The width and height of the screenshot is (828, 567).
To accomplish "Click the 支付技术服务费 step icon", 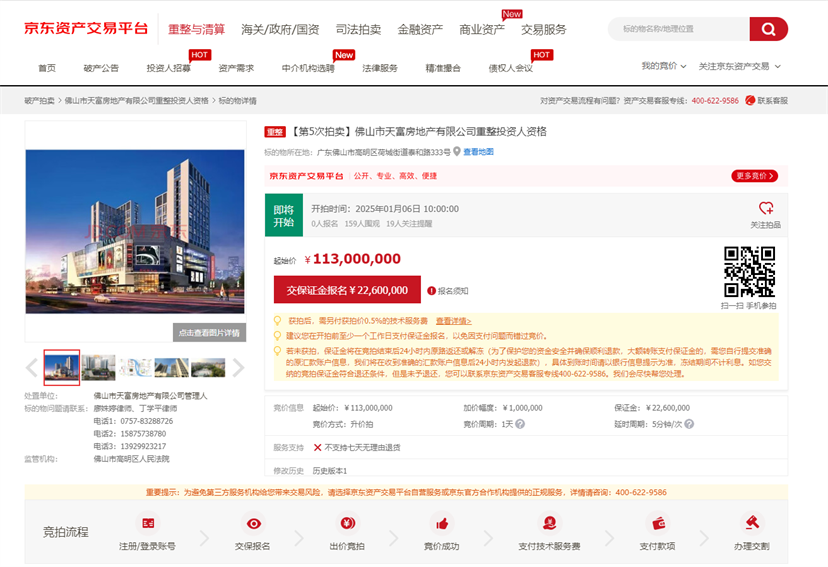I will [549, 523].
